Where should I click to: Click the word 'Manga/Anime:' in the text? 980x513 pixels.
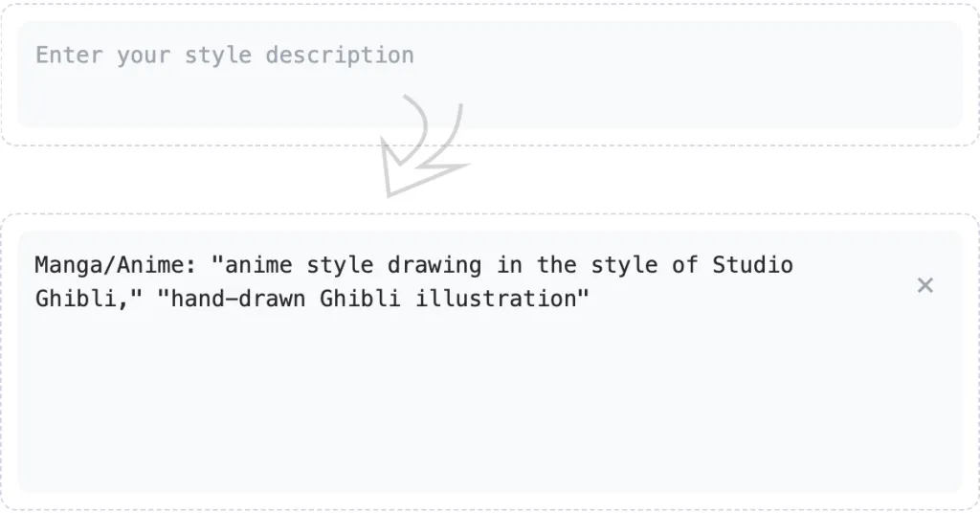pyautogui.click(x=116, y=265)
